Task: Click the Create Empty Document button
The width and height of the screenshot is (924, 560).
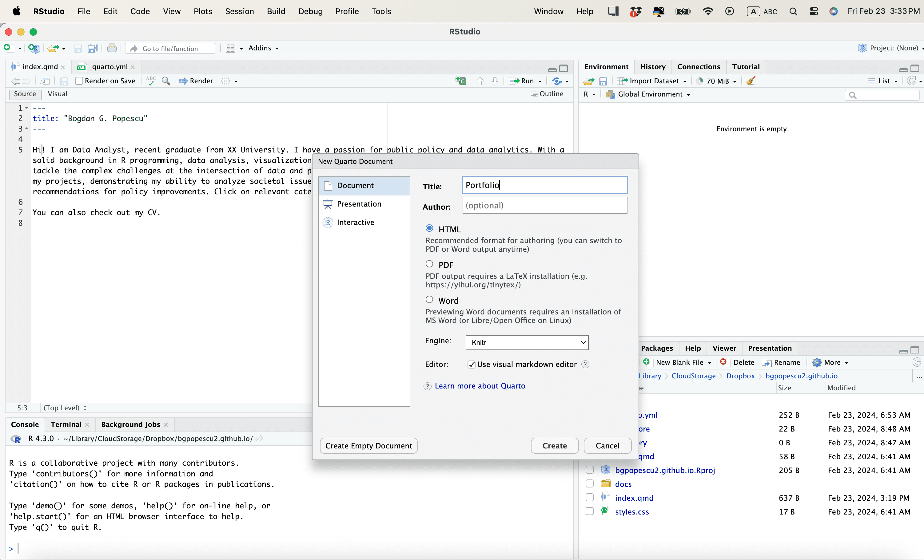Action: click(x=368, y=446)
